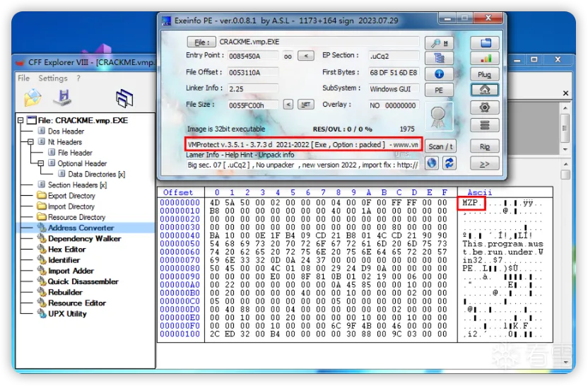Open the Quick Disassembler tool
588x386 pixels.
click(83, 281)
